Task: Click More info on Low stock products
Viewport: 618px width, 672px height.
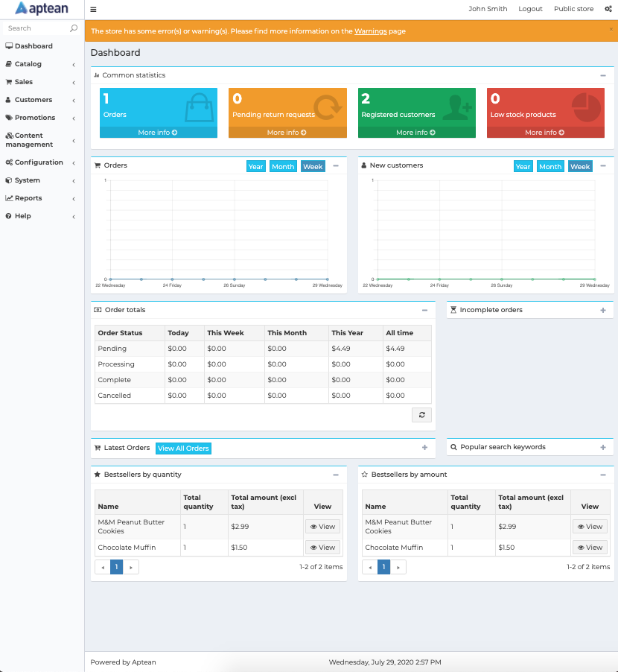Action: point(545,131)
